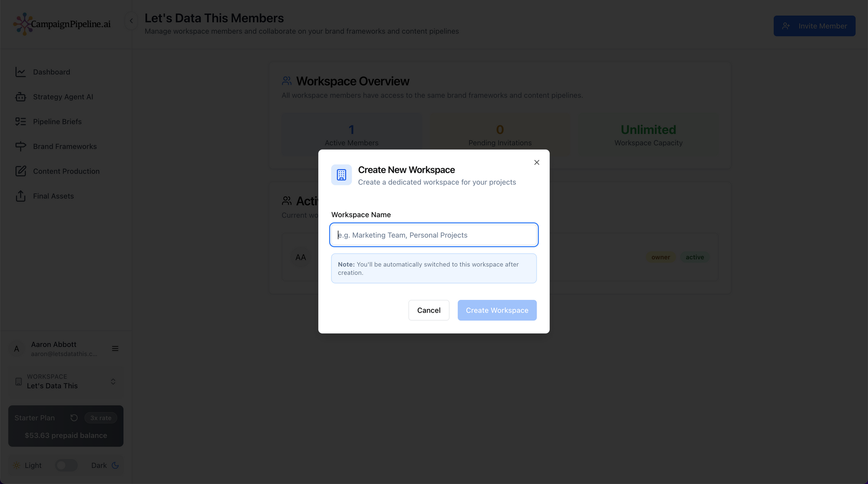This screenshot has width=868, height=484.
Task: Toggle the Light/Dark theme switch
Action: pyautogui.click(x=66, y=465)
